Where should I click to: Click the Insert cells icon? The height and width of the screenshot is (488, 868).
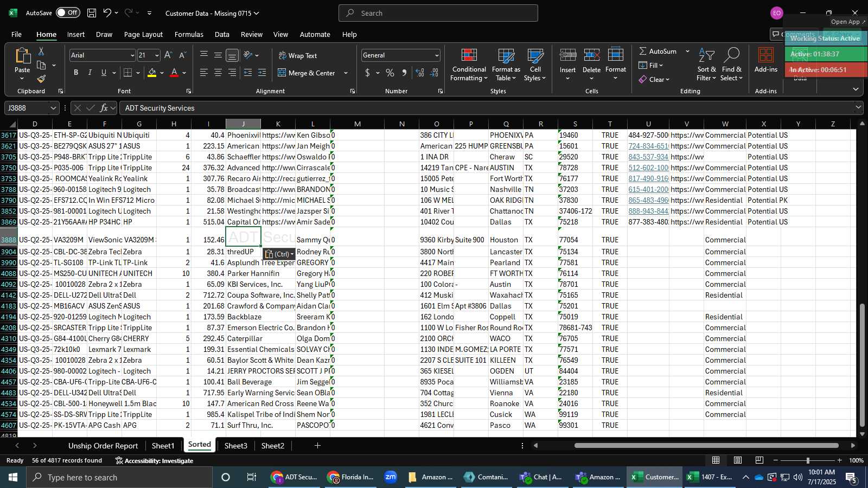[568, 55]
